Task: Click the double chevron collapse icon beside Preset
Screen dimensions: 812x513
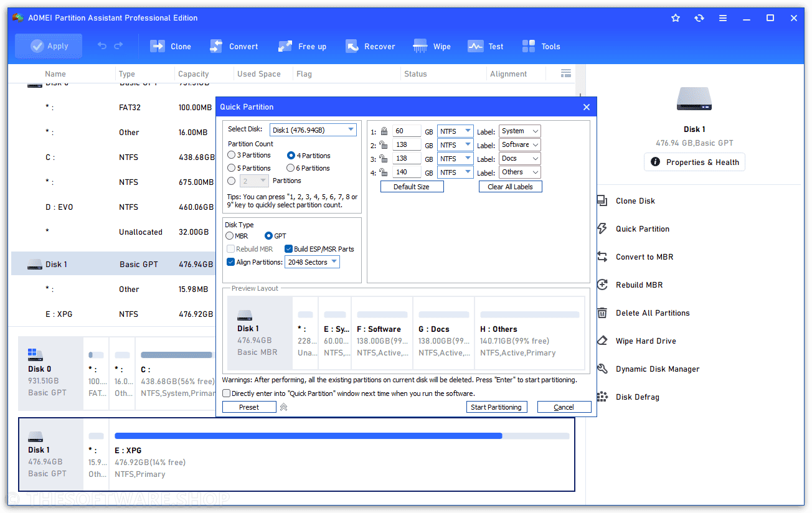Action: (x=283, y=407)
